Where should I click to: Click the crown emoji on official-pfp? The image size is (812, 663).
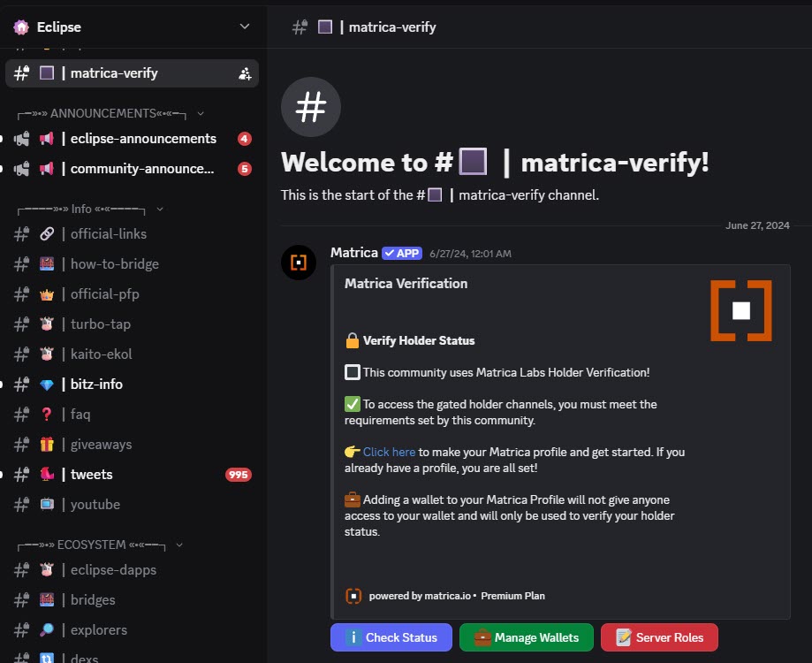click(47, 294)
